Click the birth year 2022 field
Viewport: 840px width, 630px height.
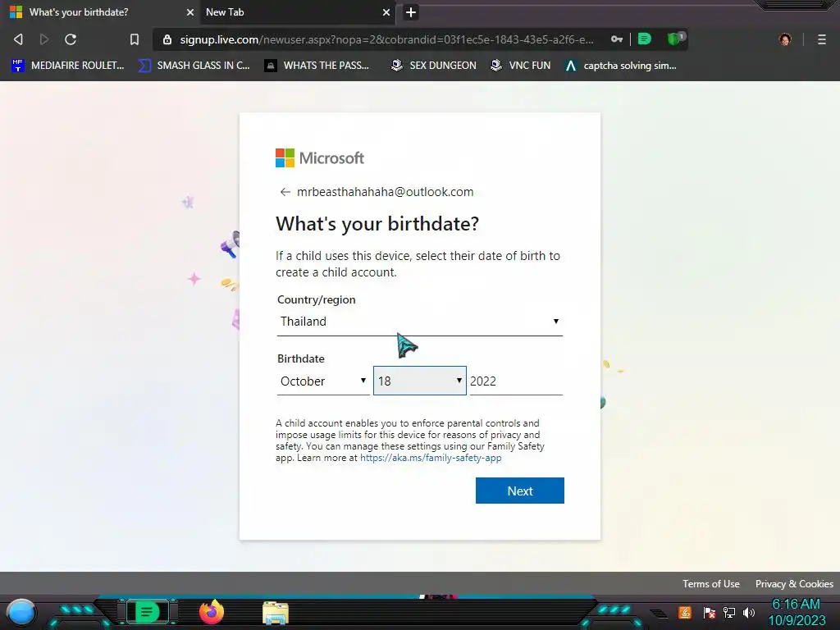coord(516,381)
